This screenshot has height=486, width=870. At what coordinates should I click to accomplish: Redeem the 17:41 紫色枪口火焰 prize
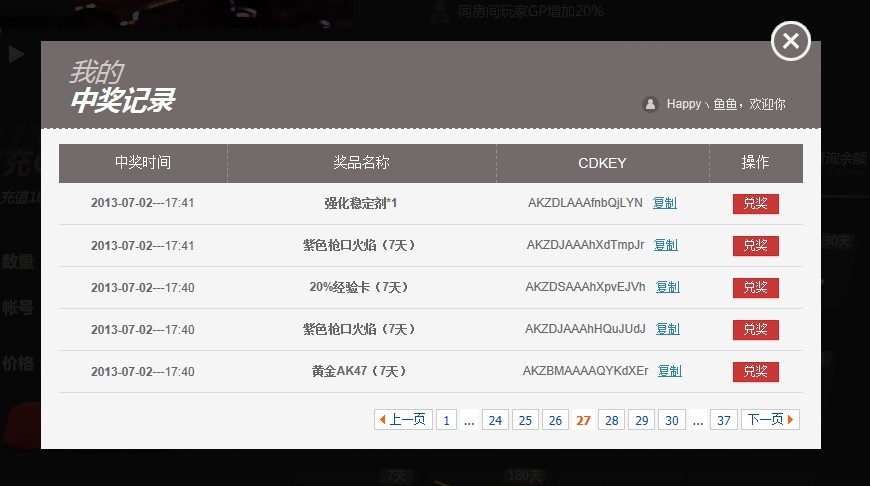pos(755,246)
